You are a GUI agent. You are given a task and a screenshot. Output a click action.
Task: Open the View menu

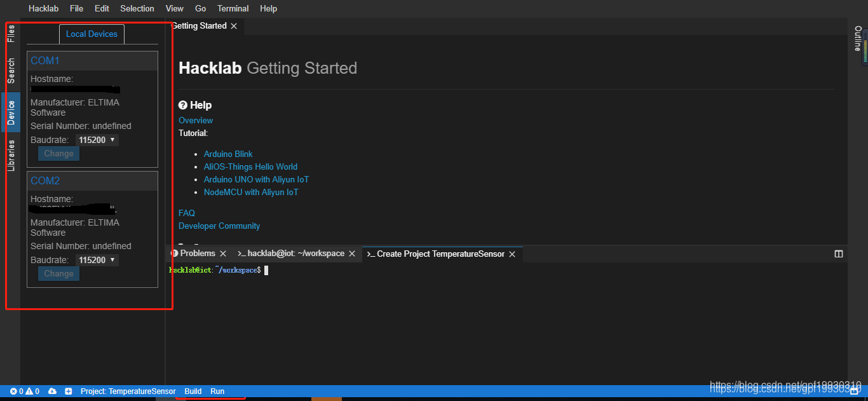(174, 8)
